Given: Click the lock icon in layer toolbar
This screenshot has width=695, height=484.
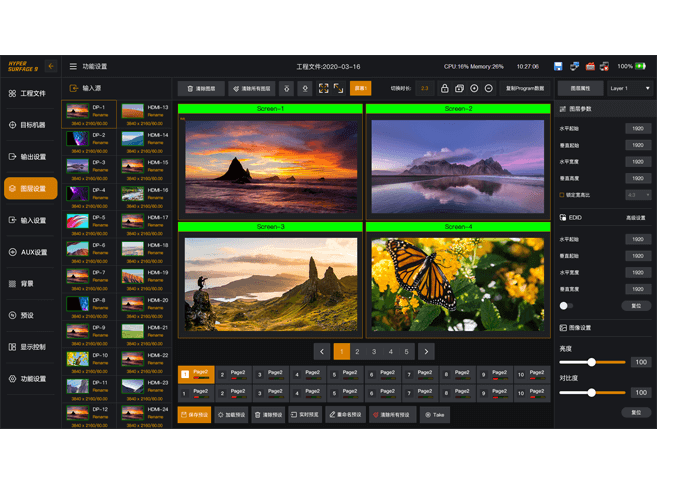Looking at the screenshot, I should (x=445, y=88).
